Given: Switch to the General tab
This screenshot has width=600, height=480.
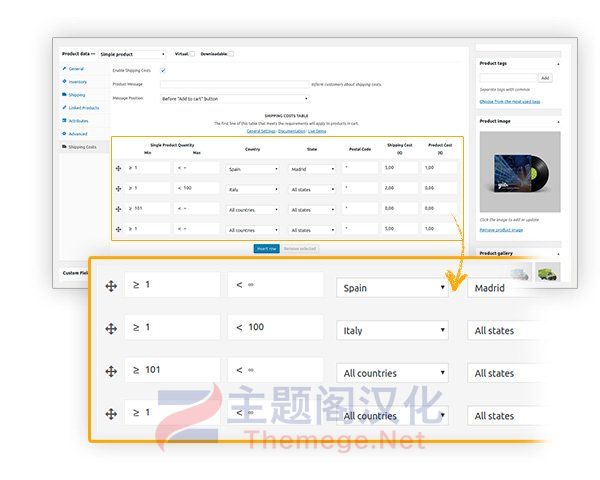Looking at the screenshot, I should (76, 69).
